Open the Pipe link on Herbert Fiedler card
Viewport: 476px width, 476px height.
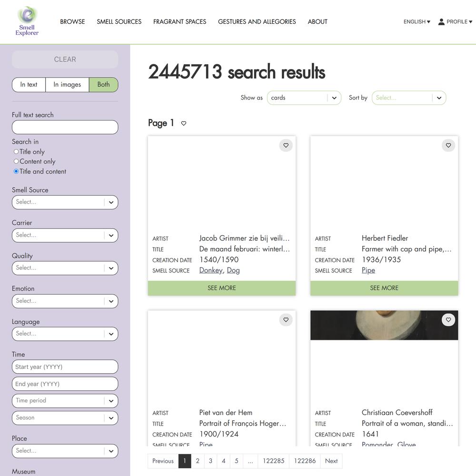point(368,270)
